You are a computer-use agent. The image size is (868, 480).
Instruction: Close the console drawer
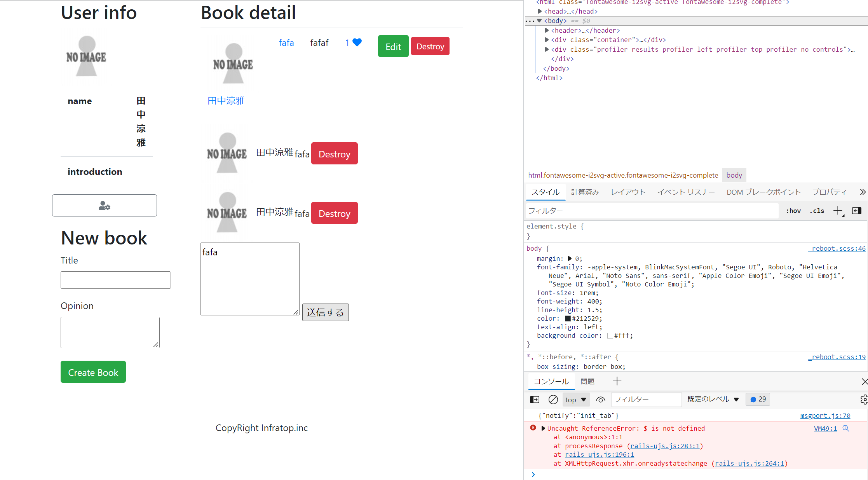click(864, 382)
